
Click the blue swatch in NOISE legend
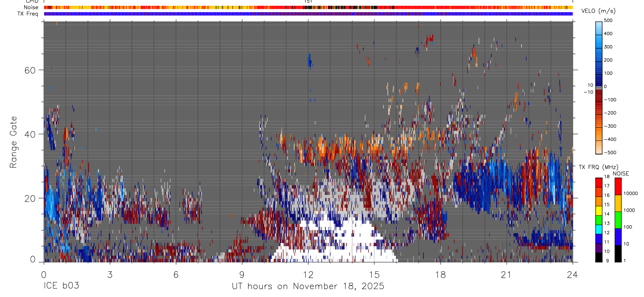pos(618,237)
